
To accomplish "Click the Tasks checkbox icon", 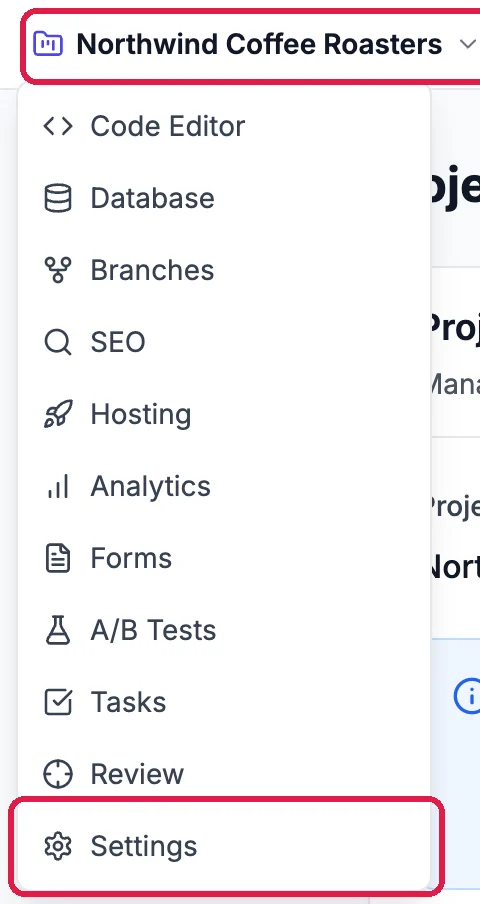I will pos(58,702).
